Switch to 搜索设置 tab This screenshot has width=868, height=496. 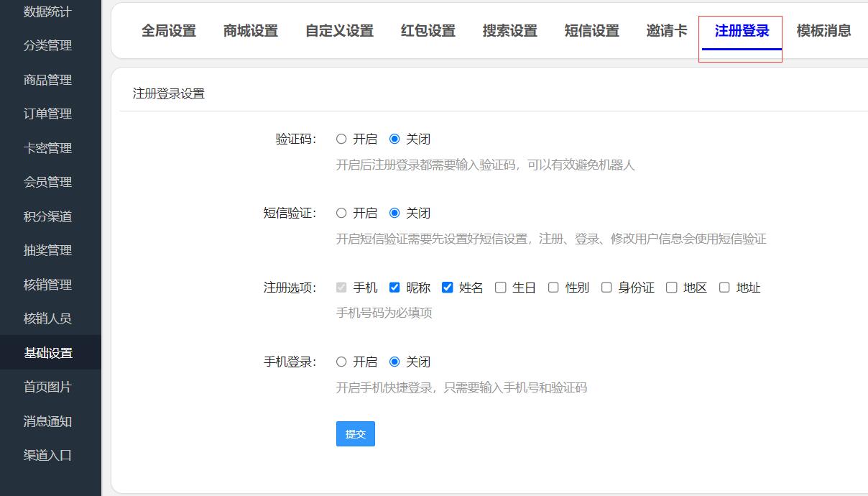510,31
